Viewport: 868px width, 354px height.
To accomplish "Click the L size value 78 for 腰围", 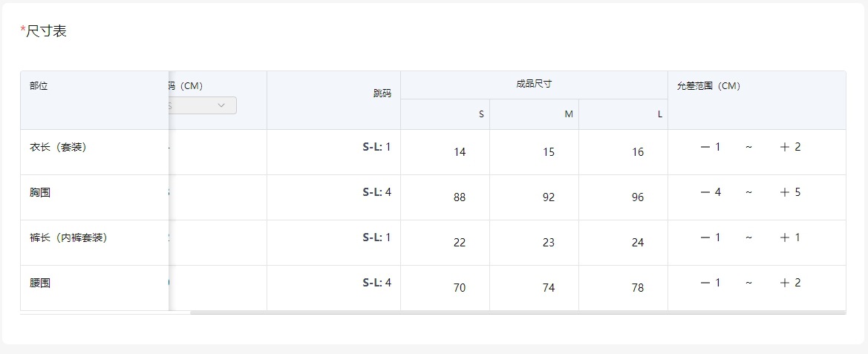I will pos(638,288).
